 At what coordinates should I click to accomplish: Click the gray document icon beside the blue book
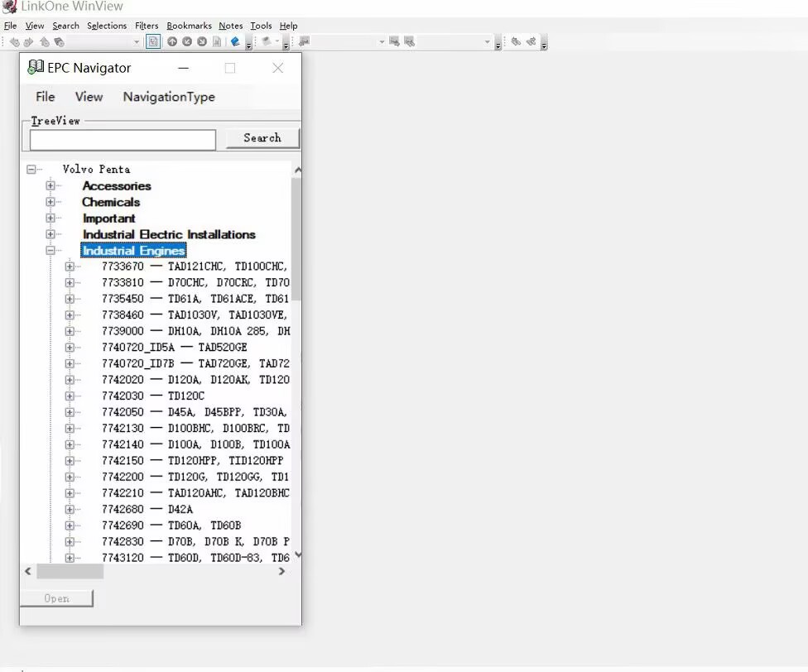click(217, 41)
